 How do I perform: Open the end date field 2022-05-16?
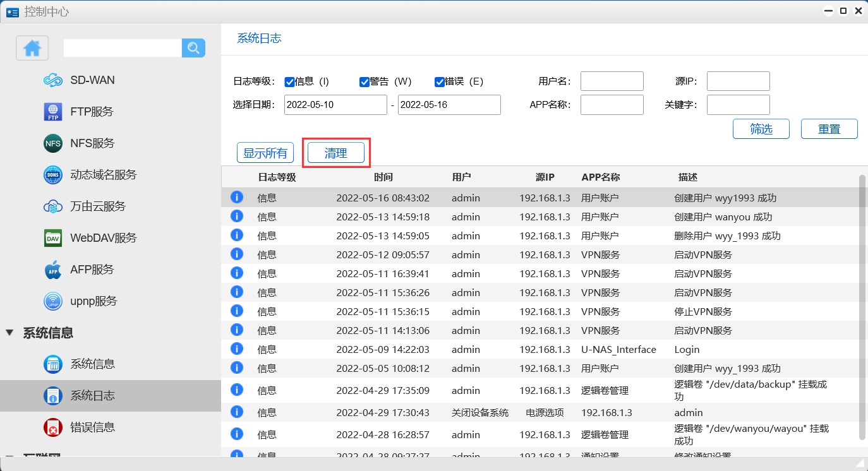(449, 105)
